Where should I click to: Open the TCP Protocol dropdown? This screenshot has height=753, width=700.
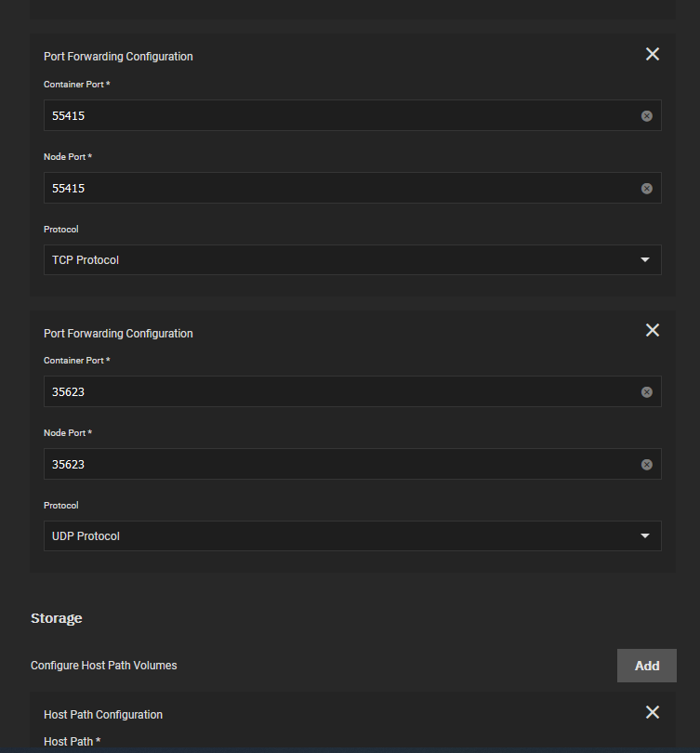pos(352,259)
